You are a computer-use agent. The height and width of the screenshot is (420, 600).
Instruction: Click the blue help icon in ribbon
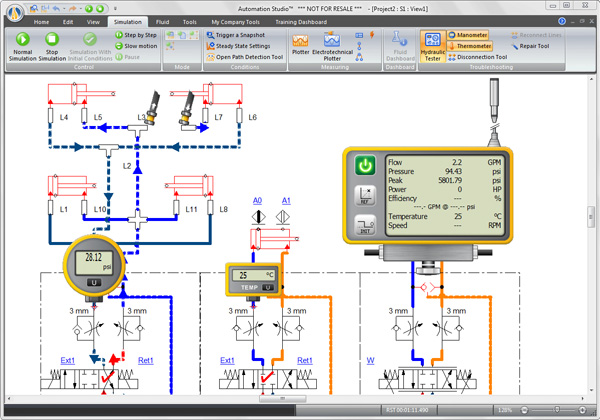point(562,21)
